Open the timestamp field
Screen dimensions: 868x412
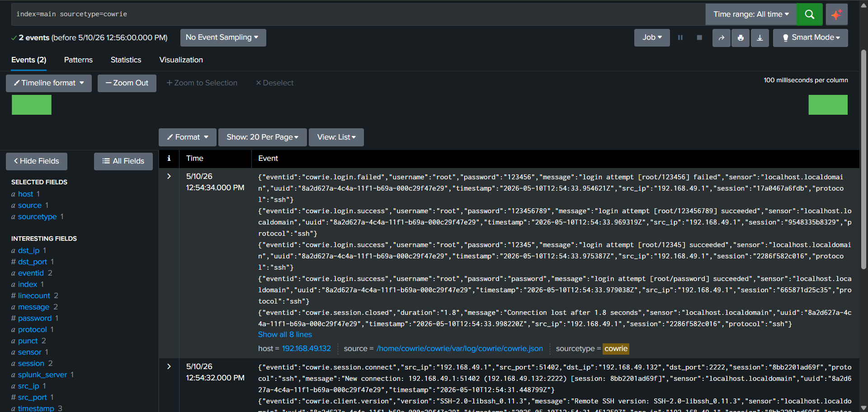36,408
